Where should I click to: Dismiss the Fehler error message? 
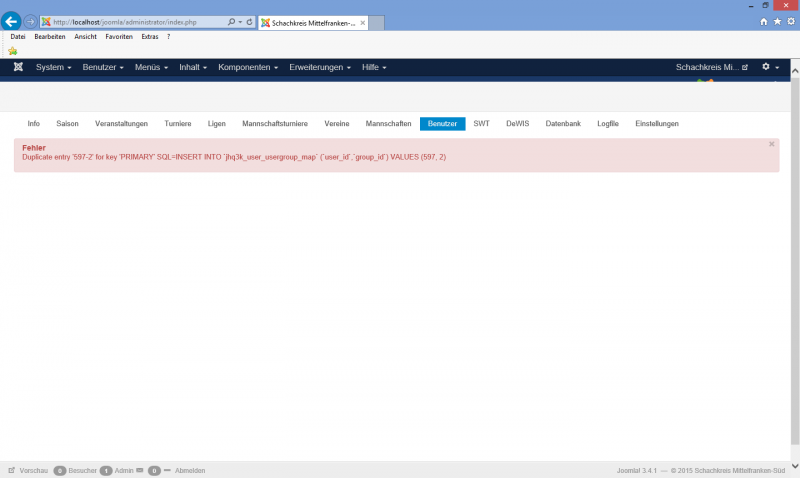click(x=771, y=144)
